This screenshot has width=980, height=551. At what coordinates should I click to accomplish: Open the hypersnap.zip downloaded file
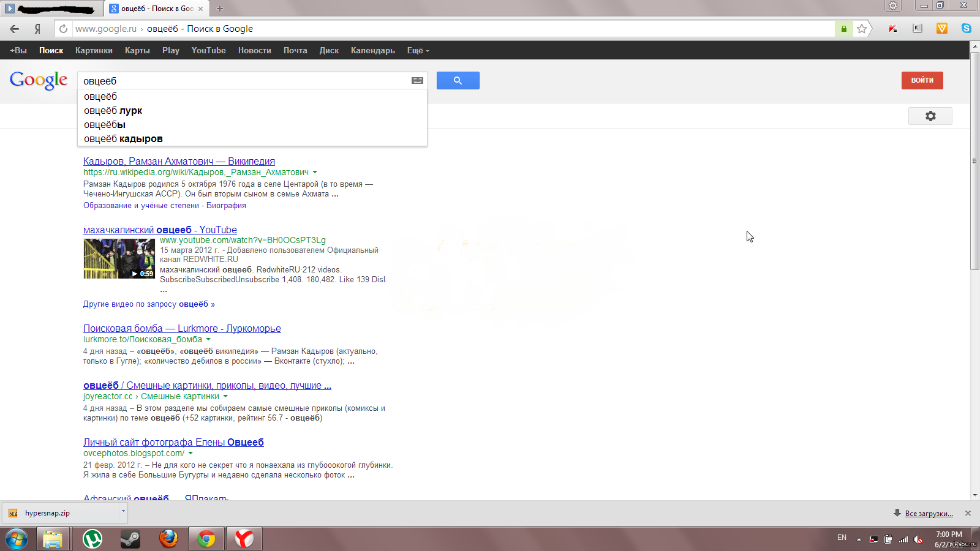(x=61, y=513)
